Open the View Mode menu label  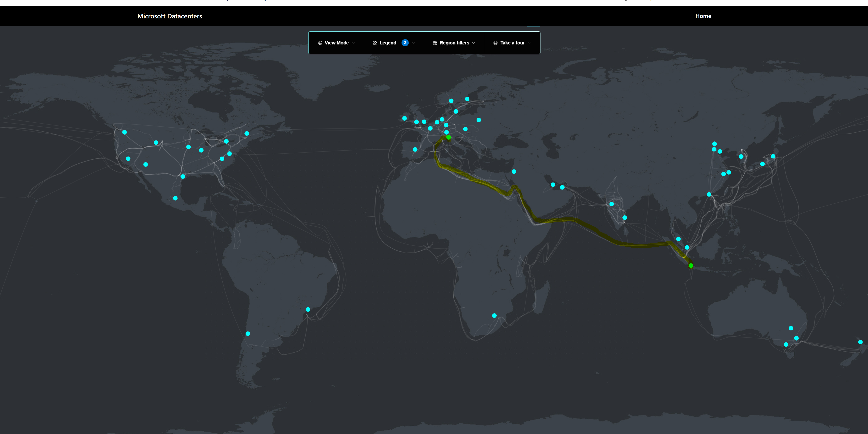click(337, 43)
